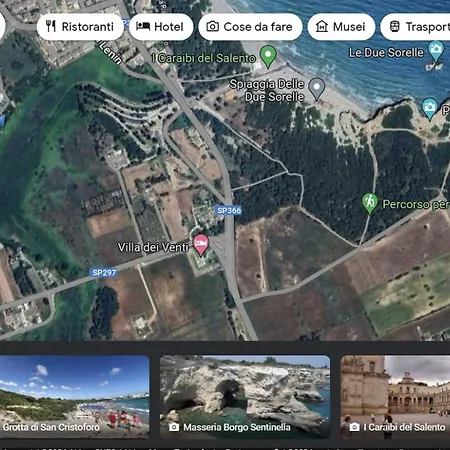This screenshot has height=450, width=450.
Task: Select the green hiking trail marker
Action: tap(370, 203)
